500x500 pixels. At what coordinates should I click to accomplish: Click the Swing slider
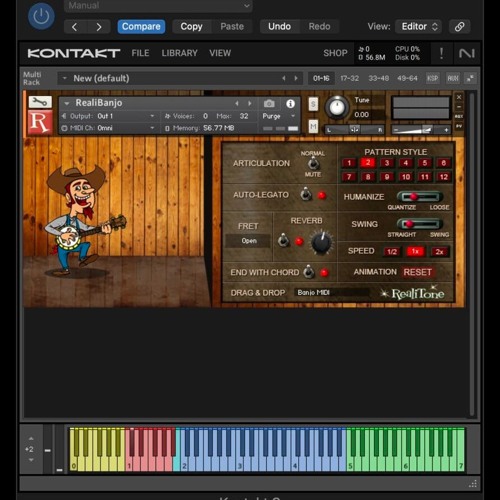click(419, 224)
